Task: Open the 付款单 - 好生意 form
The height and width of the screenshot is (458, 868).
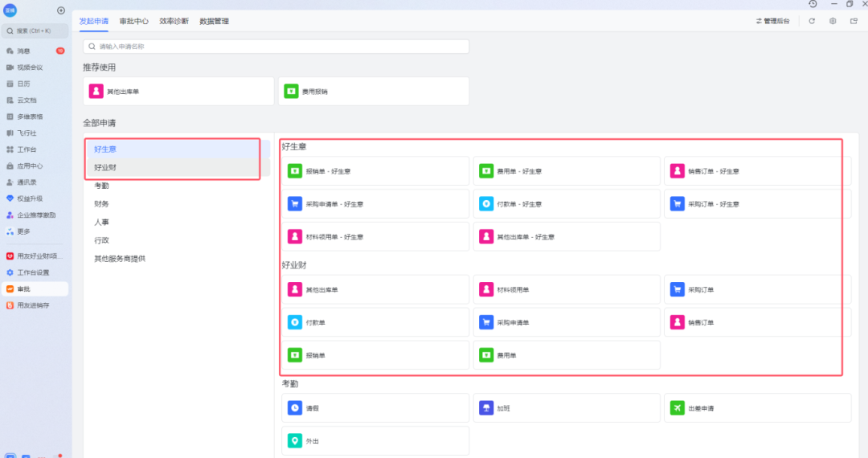Action: coord(567,204)
